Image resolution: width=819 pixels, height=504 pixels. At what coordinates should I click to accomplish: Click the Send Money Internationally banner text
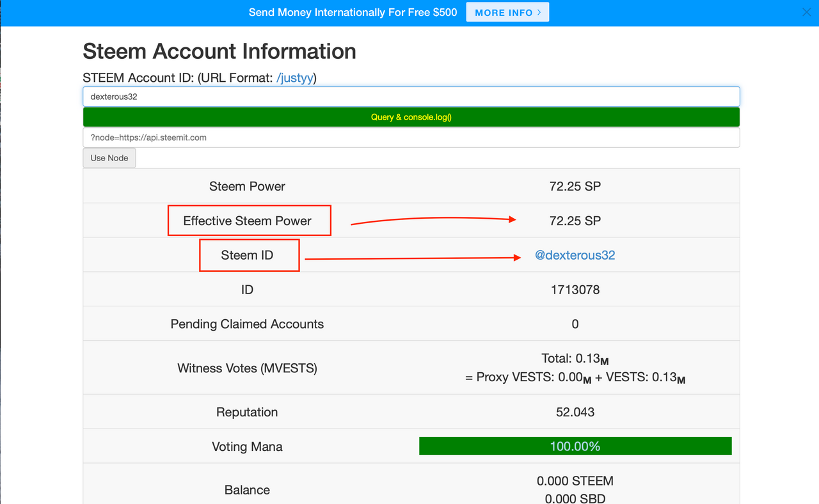[x=353, y=12]
